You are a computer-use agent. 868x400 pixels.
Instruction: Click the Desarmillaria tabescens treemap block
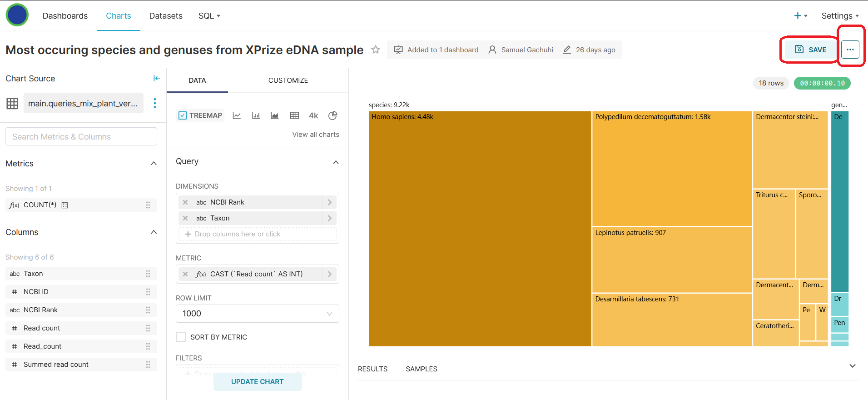point(672,320)
